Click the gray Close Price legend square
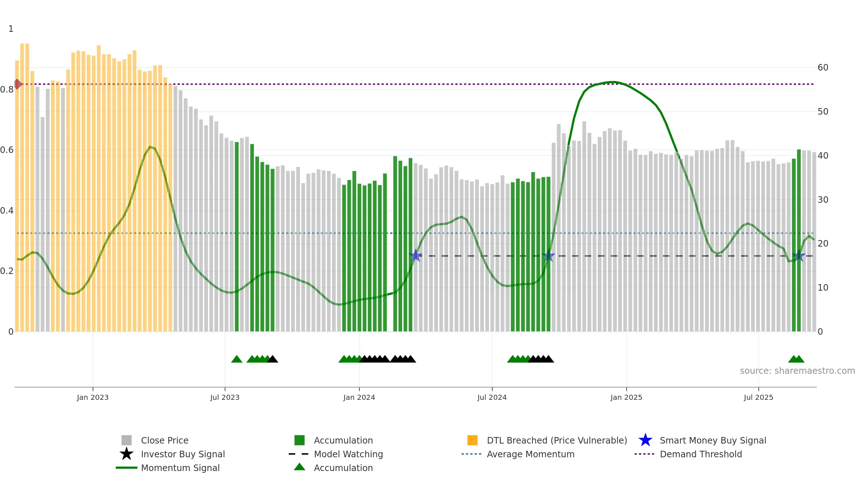Viewport: 868px width, 488px height. click(127, 440)
